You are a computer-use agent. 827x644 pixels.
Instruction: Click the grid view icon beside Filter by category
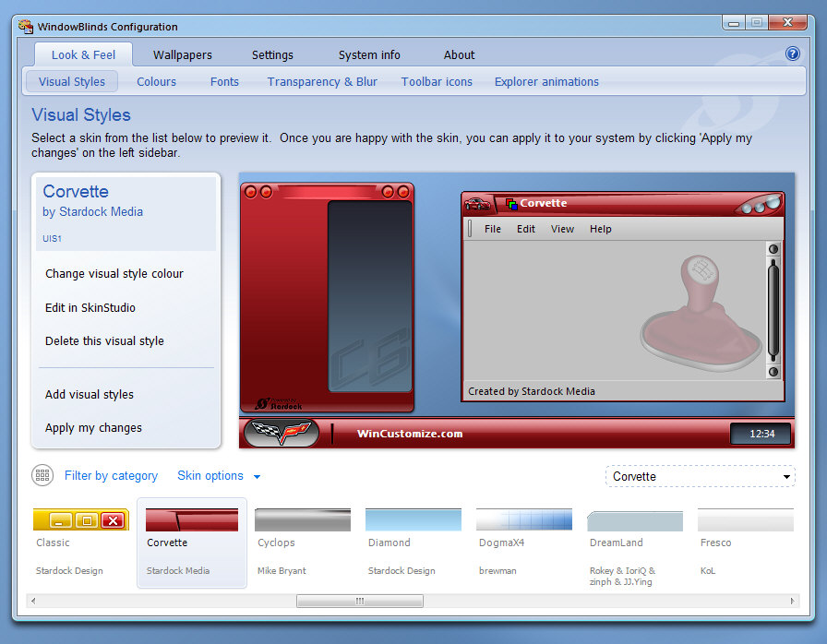(x=42, y=475)
